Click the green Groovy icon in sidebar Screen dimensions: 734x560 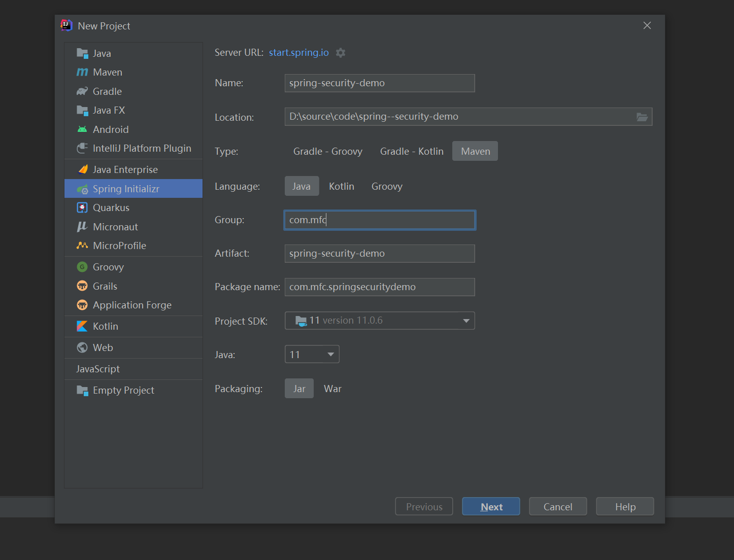click(x=82, y=267)
